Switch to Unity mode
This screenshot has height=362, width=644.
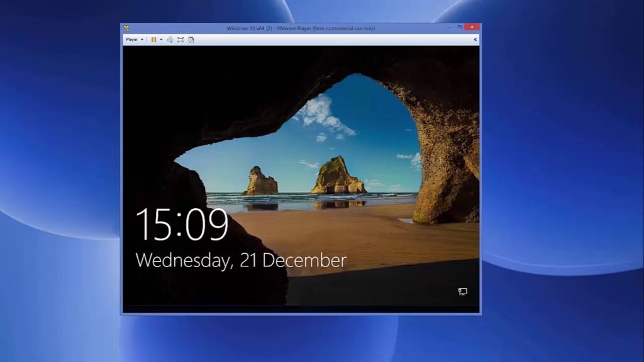[x=191, y=40]
